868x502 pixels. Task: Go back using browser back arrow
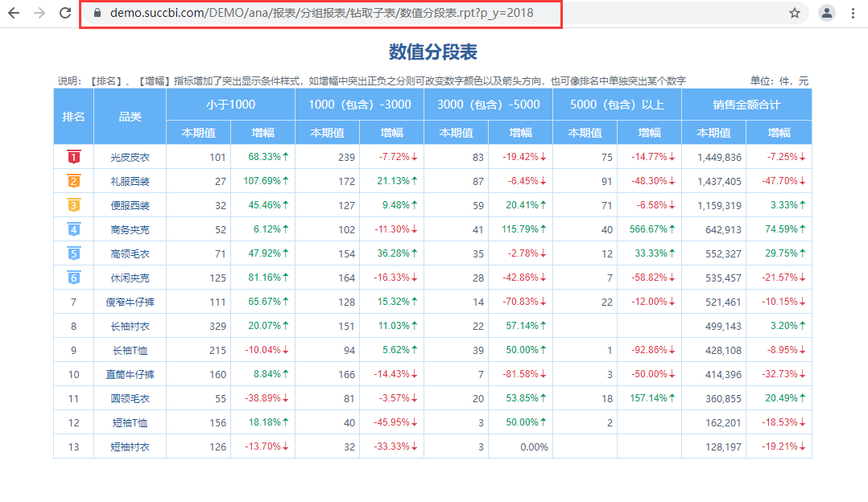[x=13, y=13]
